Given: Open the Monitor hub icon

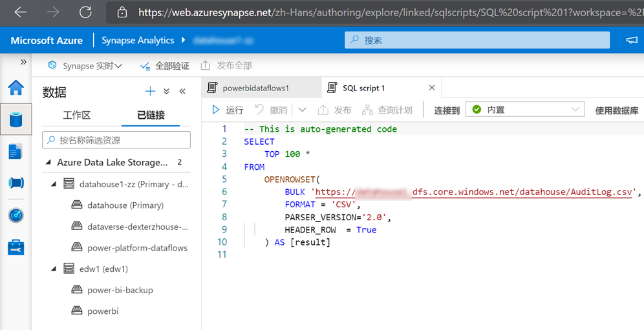Looking at the screenshot, I should click(x=16, y=214).
